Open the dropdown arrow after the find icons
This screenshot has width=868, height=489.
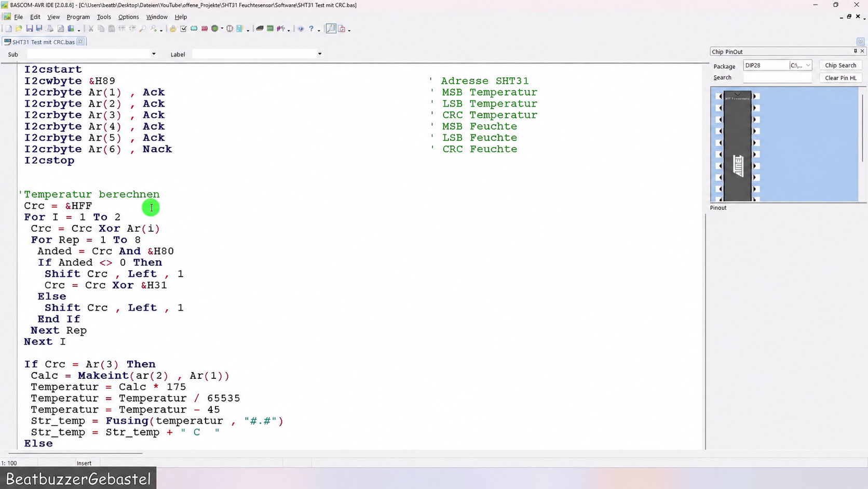tap(161, 30)
